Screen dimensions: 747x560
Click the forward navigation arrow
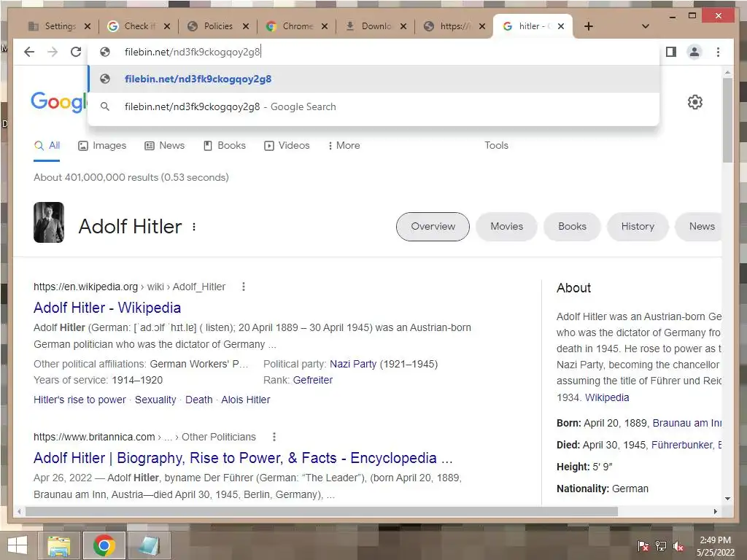pos(53,52)
